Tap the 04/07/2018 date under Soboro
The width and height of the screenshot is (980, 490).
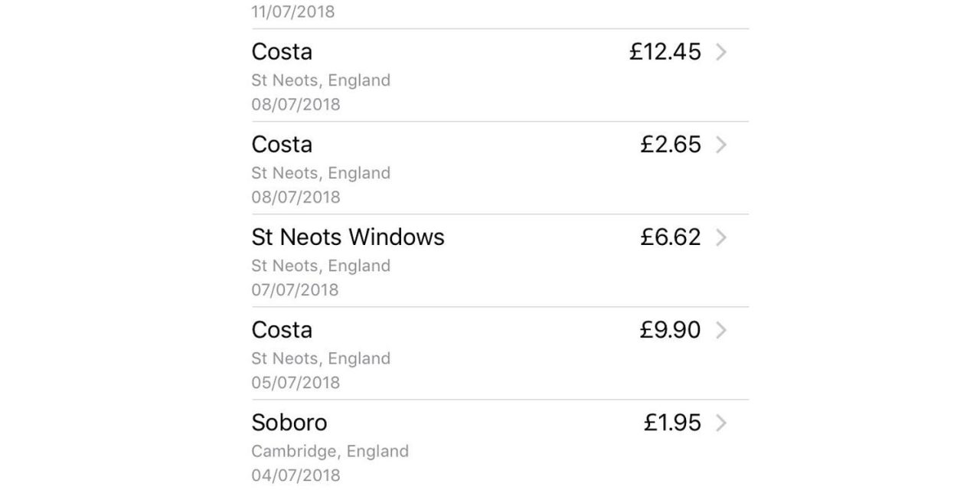point(295,475)
